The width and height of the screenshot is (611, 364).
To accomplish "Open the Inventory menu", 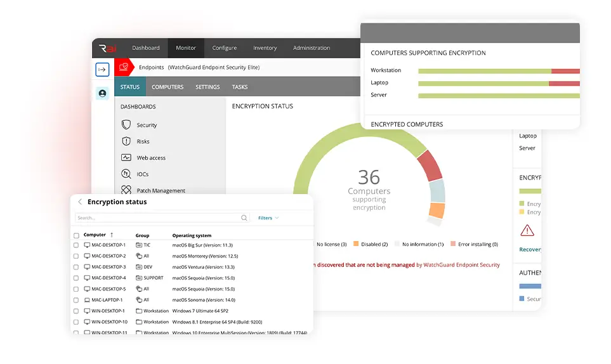I will click(265, 48).
